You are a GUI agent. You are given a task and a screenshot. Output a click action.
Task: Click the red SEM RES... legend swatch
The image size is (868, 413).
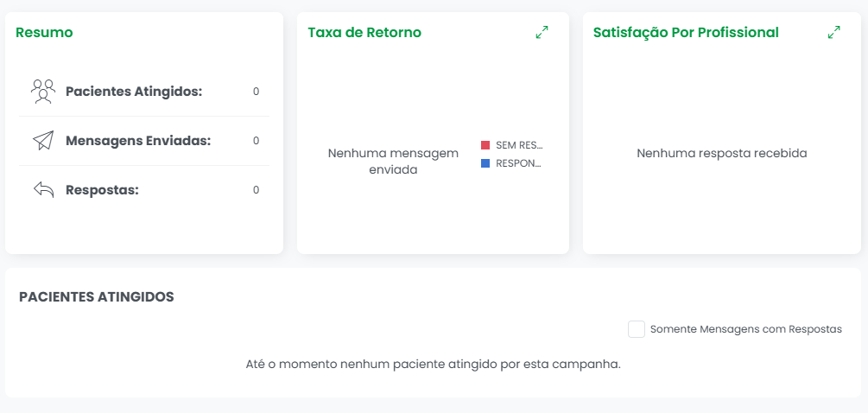(485, 145)
